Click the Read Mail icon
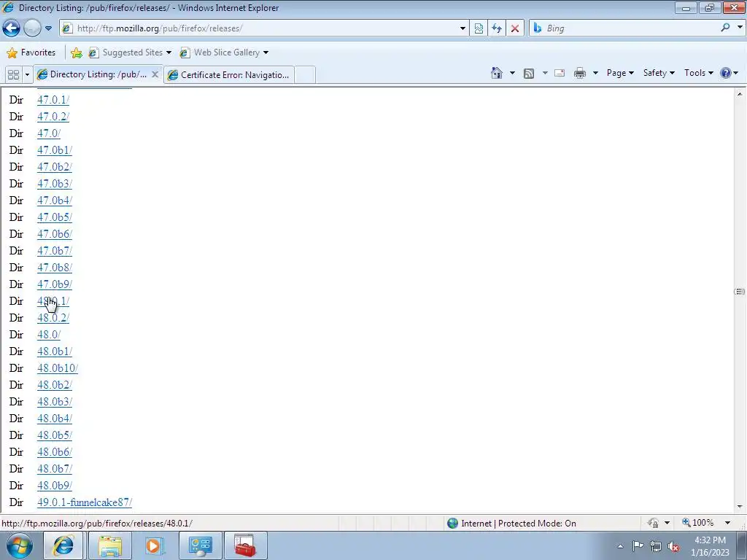Image resolution: width=747 pixels, height=560 pixels. point(560,73)
